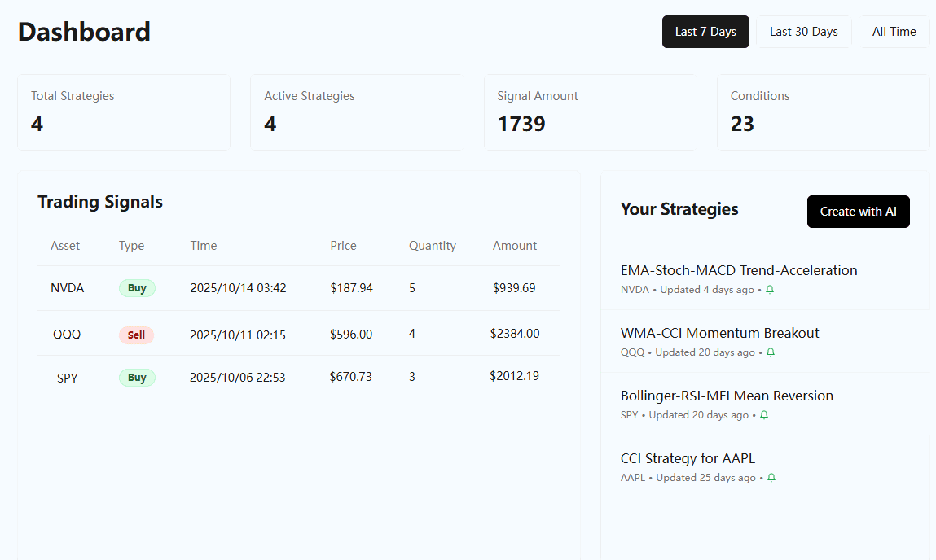The height and width of the screenshot is (560, 936).
Task: Click the bell icon on WMA-CCI Momentum Breakout
Action: [x=771, y=352]
